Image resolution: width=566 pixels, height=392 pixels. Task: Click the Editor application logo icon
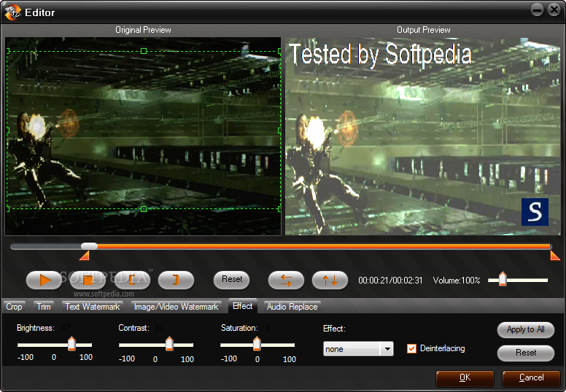[12, 12]
